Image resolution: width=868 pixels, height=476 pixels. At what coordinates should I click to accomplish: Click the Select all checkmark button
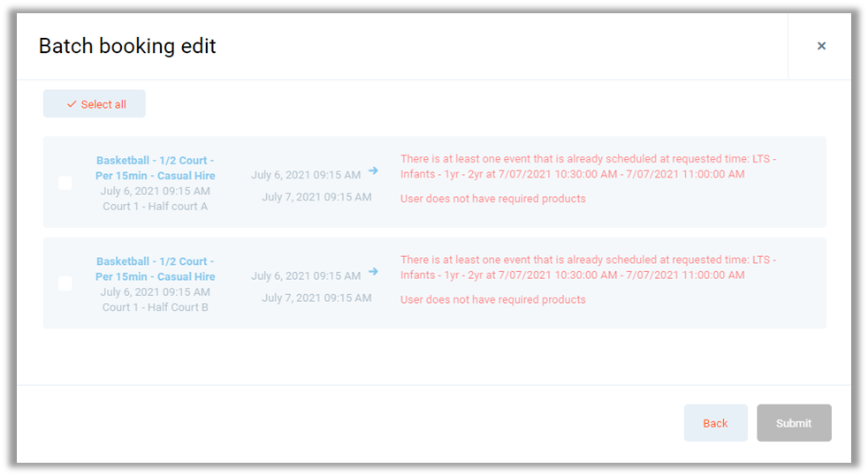pyautogui.click(x=95, y=104)
